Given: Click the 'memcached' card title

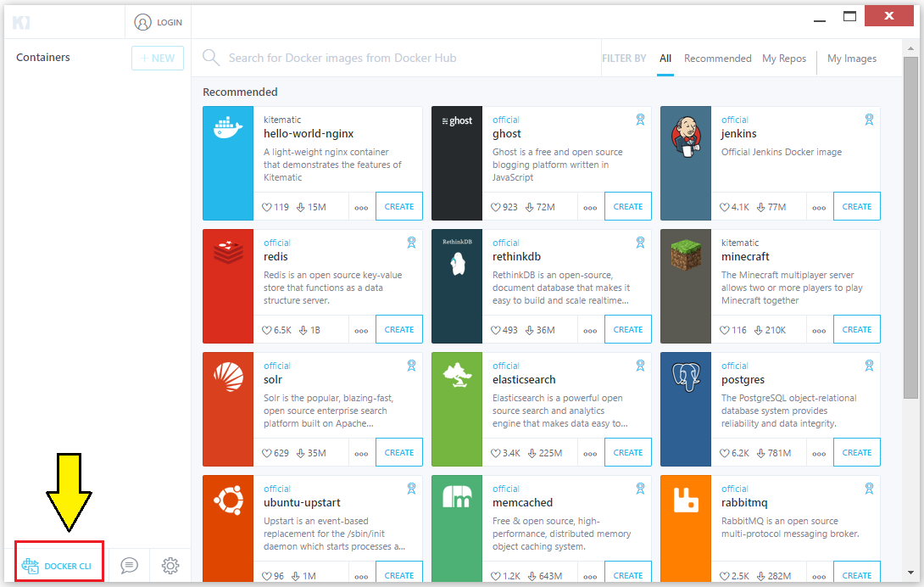Looking at the screenshot, I should [523, 503].
